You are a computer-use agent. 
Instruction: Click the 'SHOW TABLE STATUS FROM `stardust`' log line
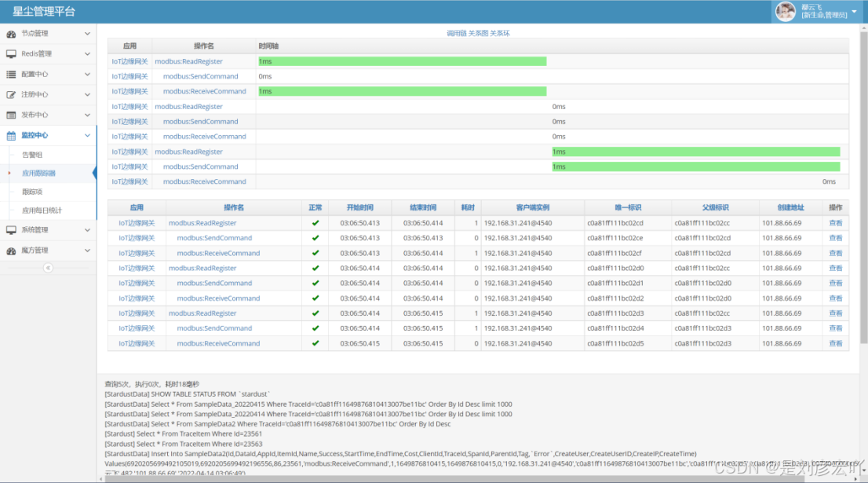click(187, 394)
